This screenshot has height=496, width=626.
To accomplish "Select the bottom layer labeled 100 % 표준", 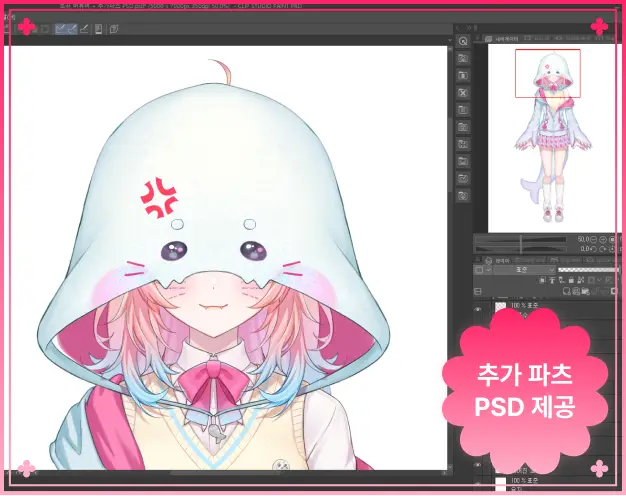I will 524,480.
